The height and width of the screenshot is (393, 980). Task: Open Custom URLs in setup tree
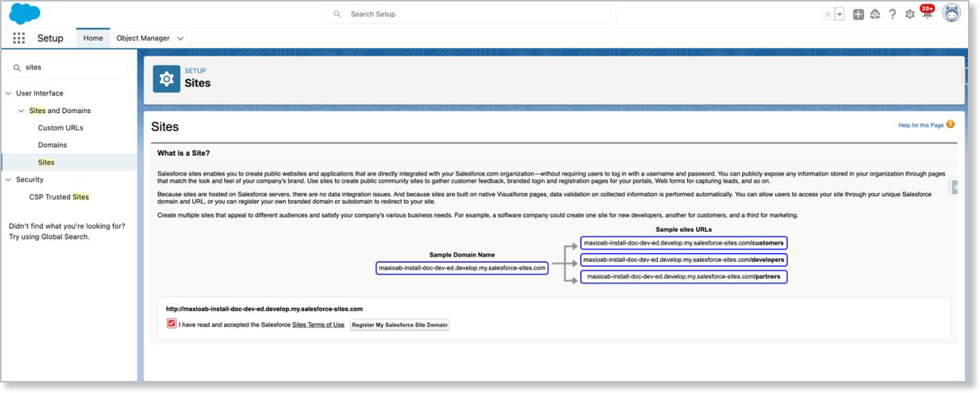(61, 128)
